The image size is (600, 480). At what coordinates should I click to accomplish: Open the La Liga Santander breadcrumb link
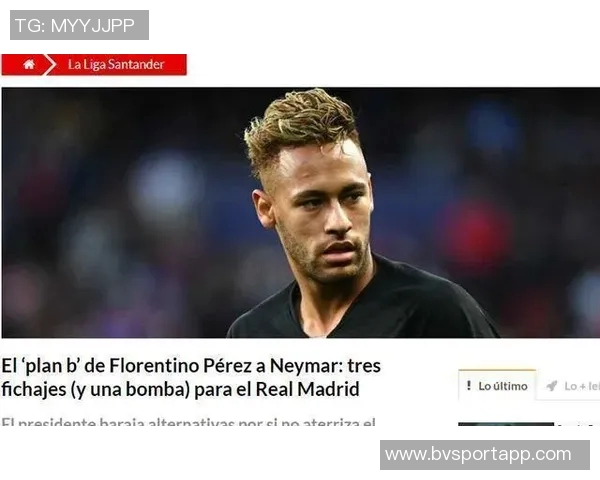116,64
